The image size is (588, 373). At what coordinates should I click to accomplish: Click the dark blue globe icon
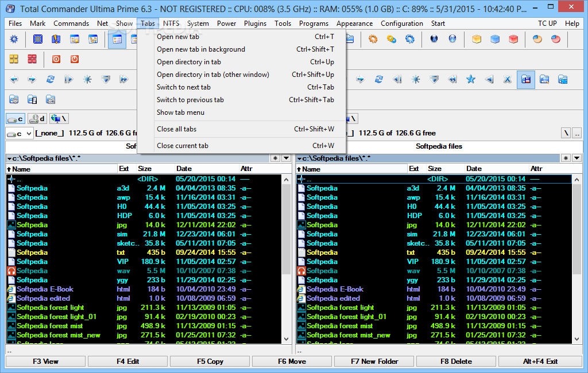(434, 39)
